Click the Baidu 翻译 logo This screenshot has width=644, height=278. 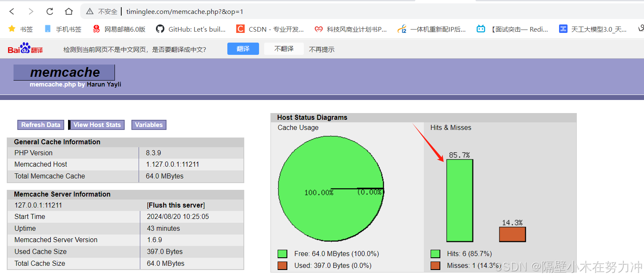[25, 49]
